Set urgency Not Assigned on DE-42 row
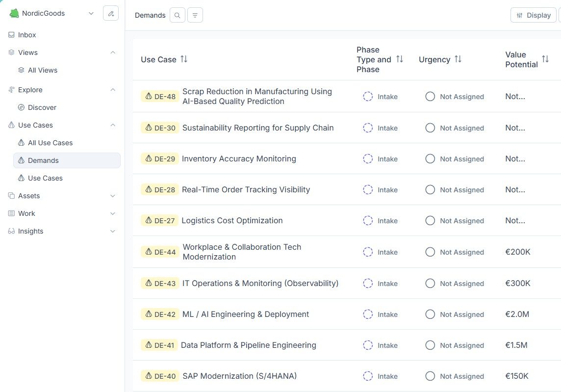This screenshot has width=561, height=392. (455, 314)
